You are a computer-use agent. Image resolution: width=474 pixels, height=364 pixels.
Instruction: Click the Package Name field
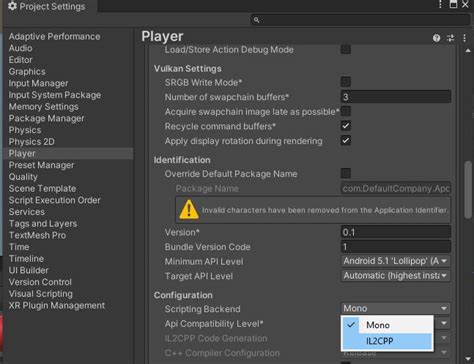click(396, 188)
